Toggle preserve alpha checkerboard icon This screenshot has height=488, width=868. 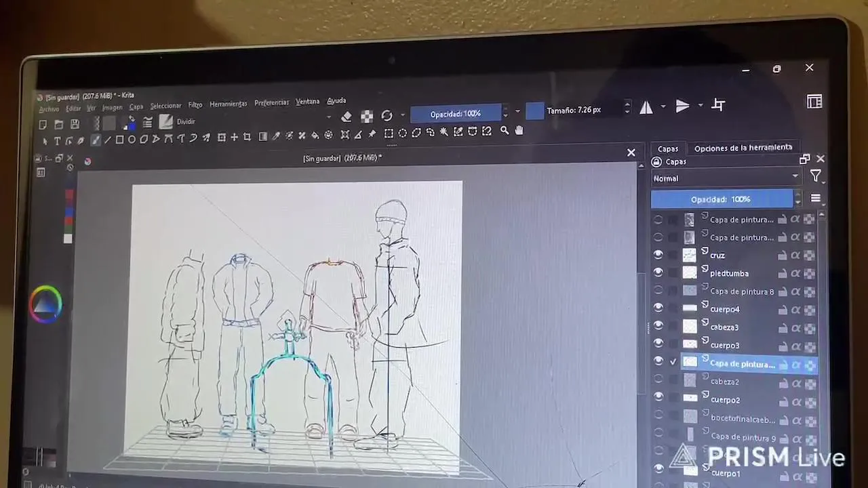tap(367, 116)
